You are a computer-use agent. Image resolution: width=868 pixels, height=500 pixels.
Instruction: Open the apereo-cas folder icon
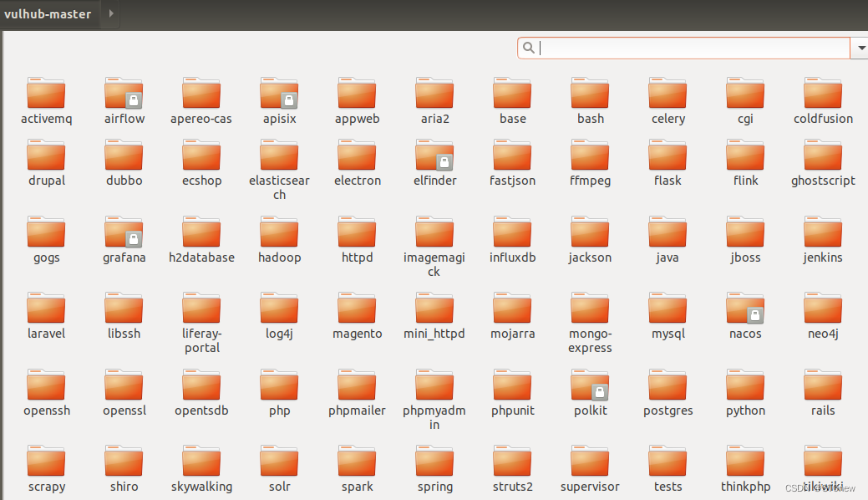pyautogui.click(x=201, y=93)
